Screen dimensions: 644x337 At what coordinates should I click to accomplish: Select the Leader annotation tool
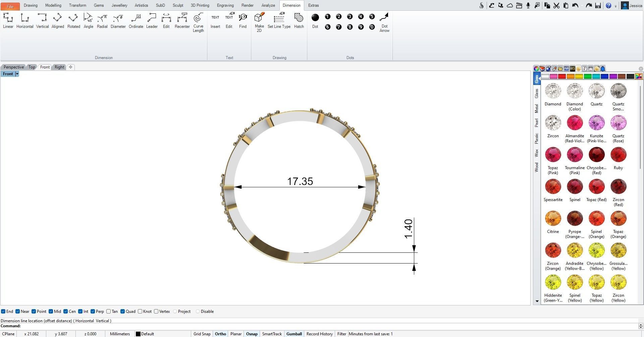(152, 21)
